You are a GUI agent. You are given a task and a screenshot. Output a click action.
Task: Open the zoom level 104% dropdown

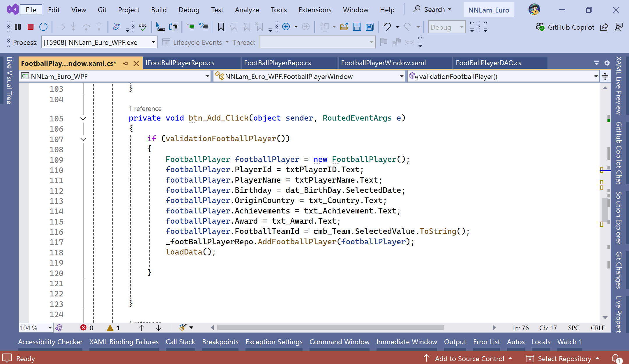point(50,328)
